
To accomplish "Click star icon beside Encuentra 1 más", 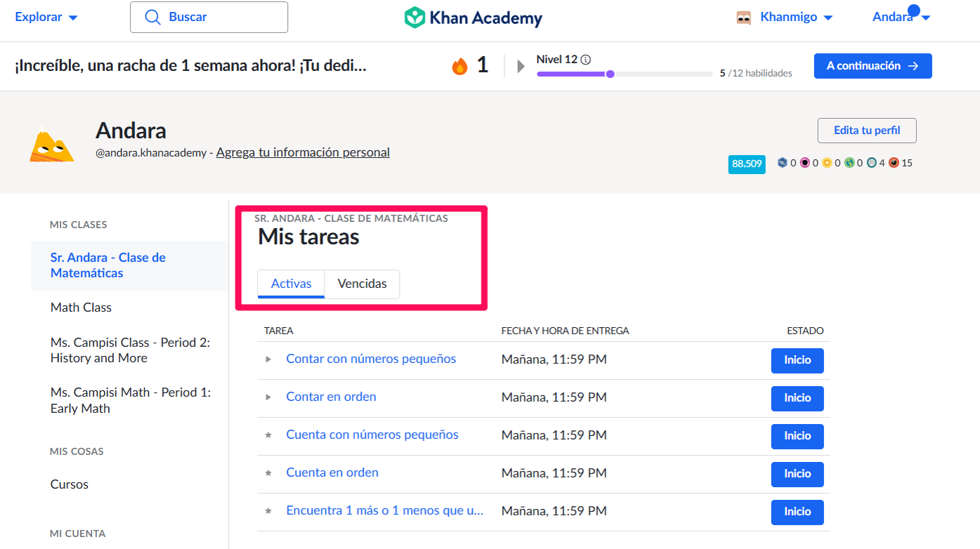I will [268, 511].
